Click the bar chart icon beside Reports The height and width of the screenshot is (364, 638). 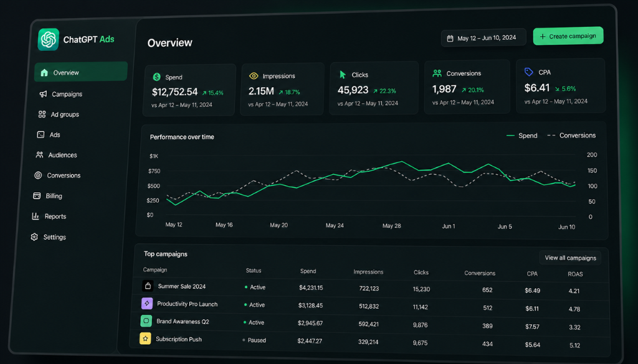(x=36, y=216)
